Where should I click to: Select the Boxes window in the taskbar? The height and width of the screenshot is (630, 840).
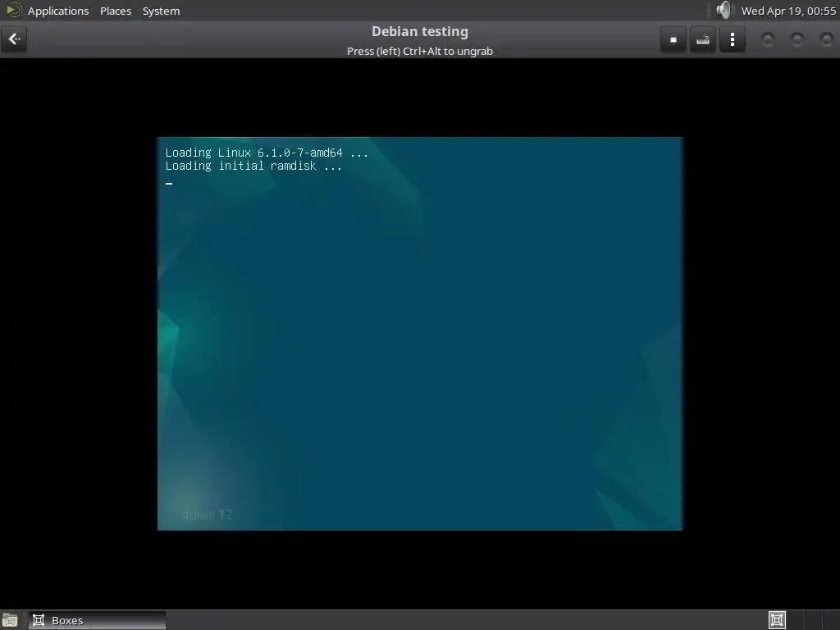click(97, 620)
